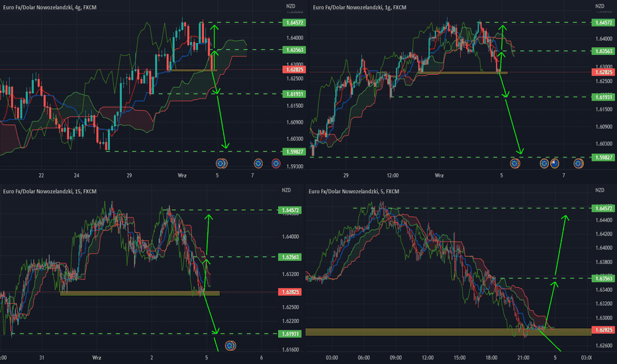This screenshot has height=364, width=617.
Task: Open the stacked EU event icon in 4g chart
Action: click(x=222, y=163)
